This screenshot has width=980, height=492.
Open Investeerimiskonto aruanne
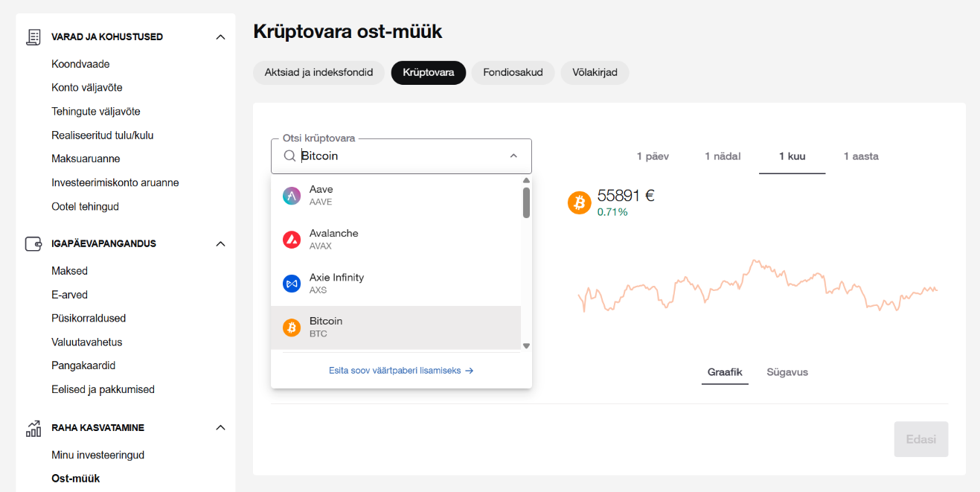pyautogui.click(x=115, y=183)
